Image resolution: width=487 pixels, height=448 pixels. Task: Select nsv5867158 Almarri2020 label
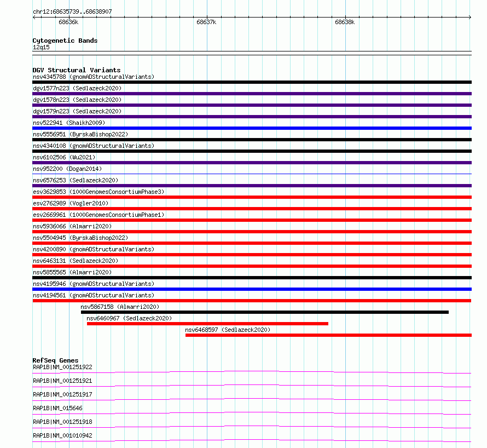click(x=120, y=307)
